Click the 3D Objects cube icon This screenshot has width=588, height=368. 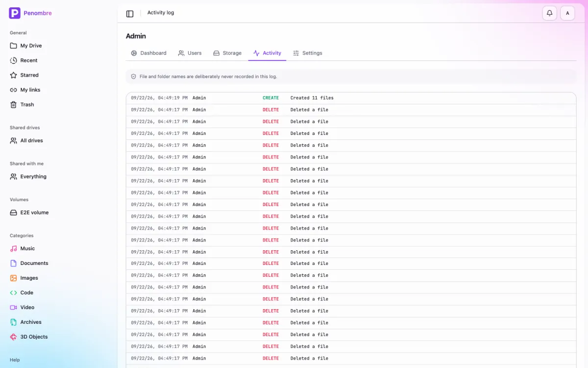click(14, 337)
